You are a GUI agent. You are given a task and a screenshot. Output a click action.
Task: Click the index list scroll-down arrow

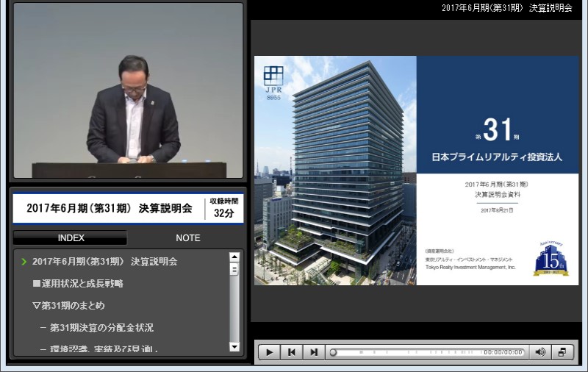(x=234, y=347)
